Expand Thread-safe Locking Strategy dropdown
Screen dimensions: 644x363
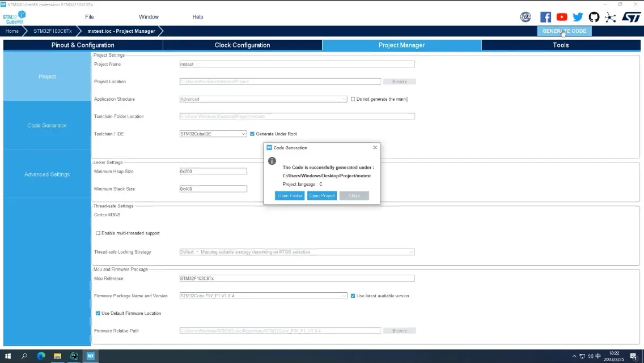pos(297,252)
